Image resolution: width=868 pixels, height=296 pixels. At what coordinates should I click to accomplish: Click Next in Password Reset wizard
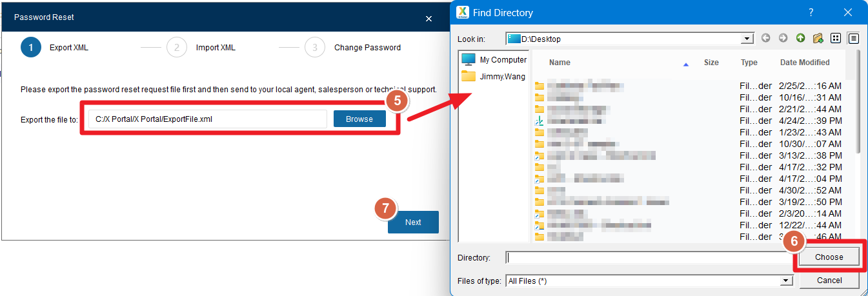413,222
